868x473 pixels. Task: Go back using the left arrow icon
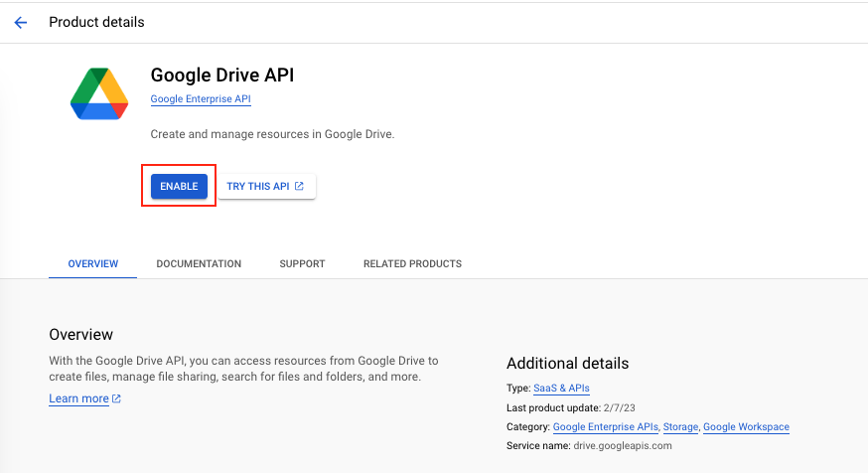(21, 22)
